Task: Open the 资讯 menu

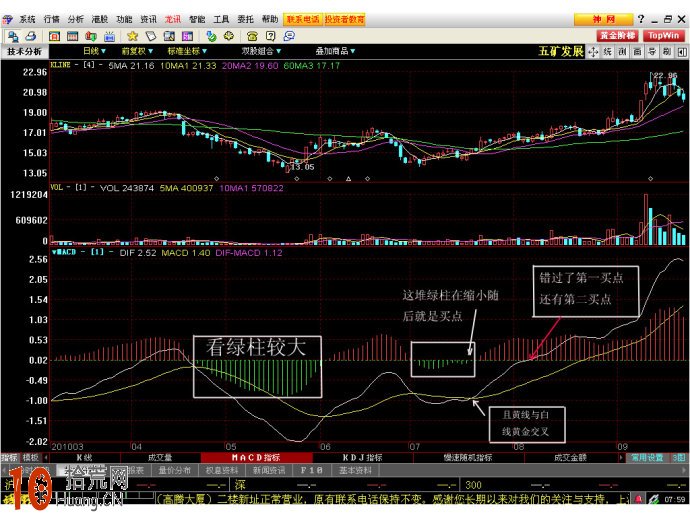Action: click(148, 19)
